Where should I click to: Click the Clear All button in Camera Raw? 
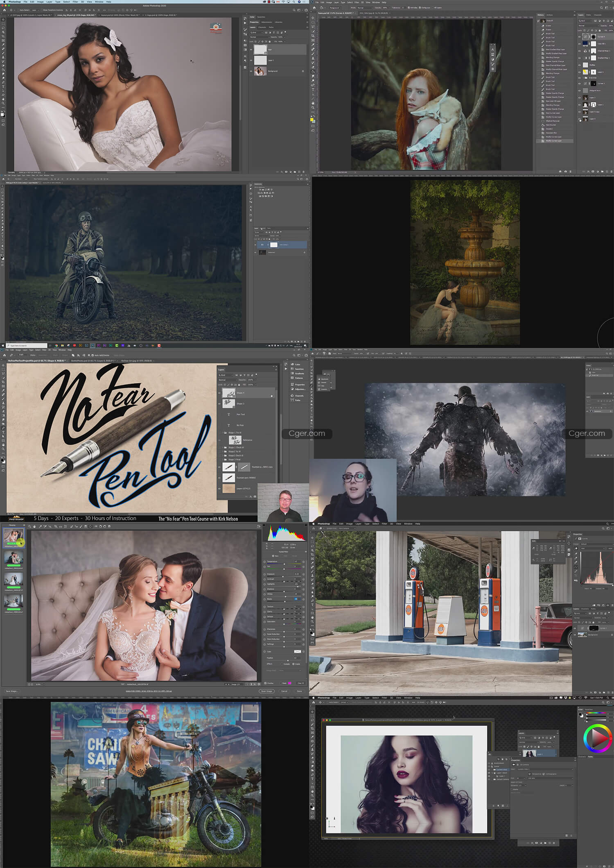point(301,683)
